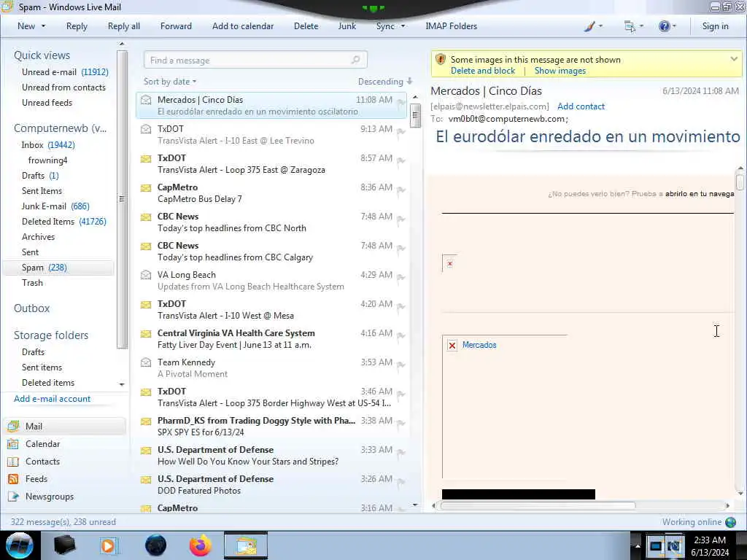Click Delete in the toolbar
The height and width of the screenshot is (560, 747).
pos(306,26)
